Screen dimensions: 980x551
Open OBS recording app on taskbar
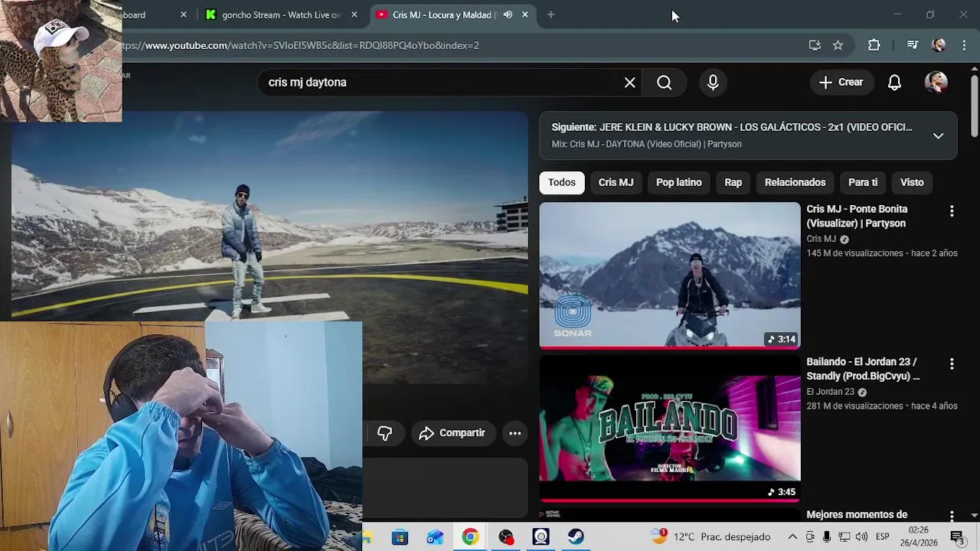pos(506,537)
